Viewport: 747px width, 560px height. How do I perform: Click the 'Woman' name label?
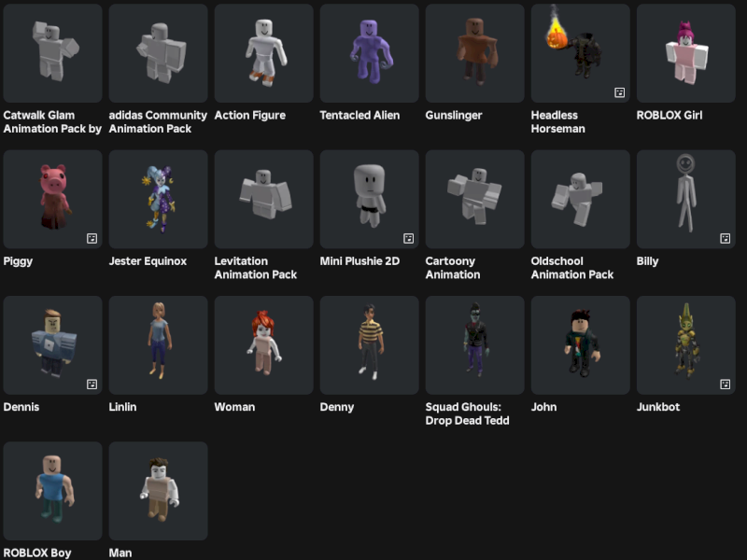click(234, 407)
